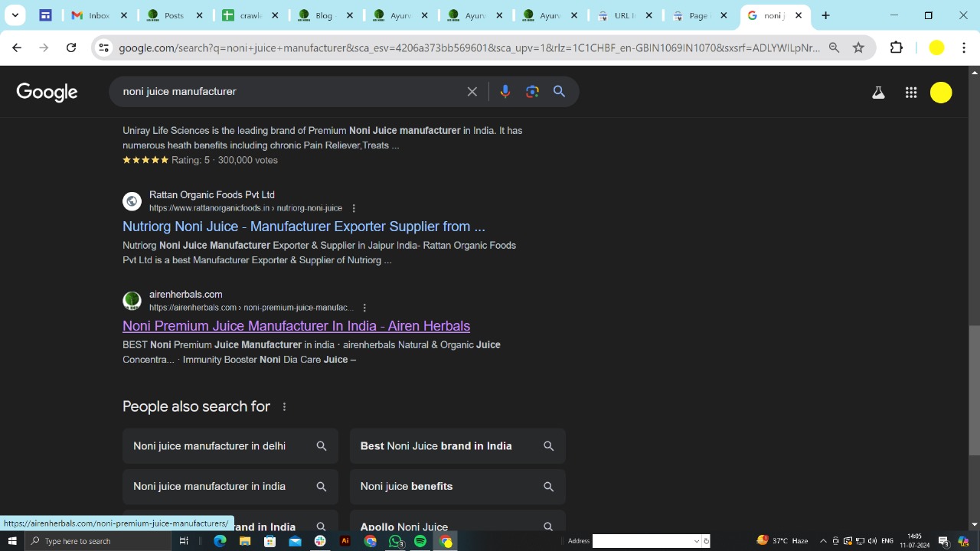
Task: Click the Windows taskbar search box
Action: coord(98,541)
